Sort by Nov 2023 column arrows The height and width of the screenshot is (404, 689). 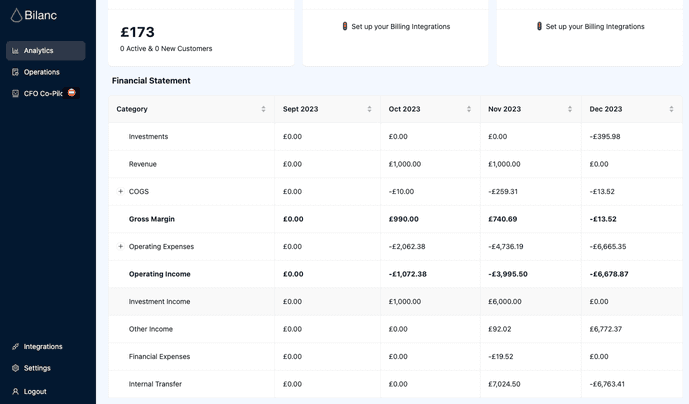570,109
